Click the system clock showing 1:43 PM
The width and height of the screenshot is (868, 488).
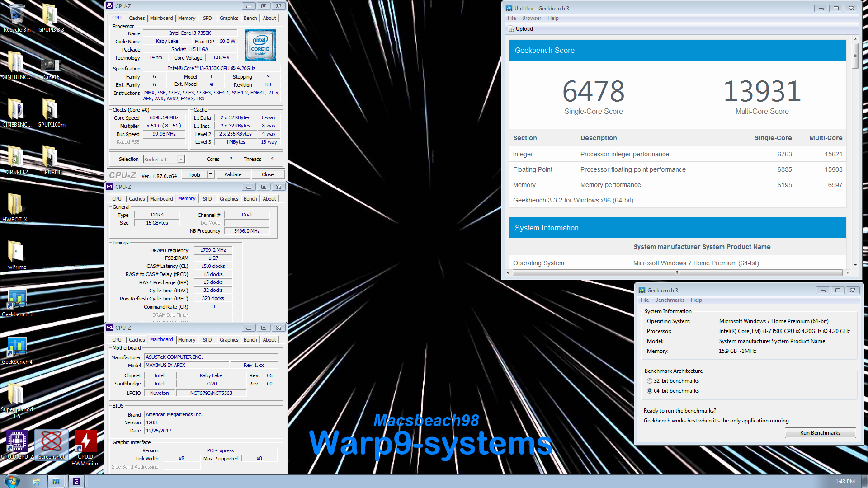point(845,482)
